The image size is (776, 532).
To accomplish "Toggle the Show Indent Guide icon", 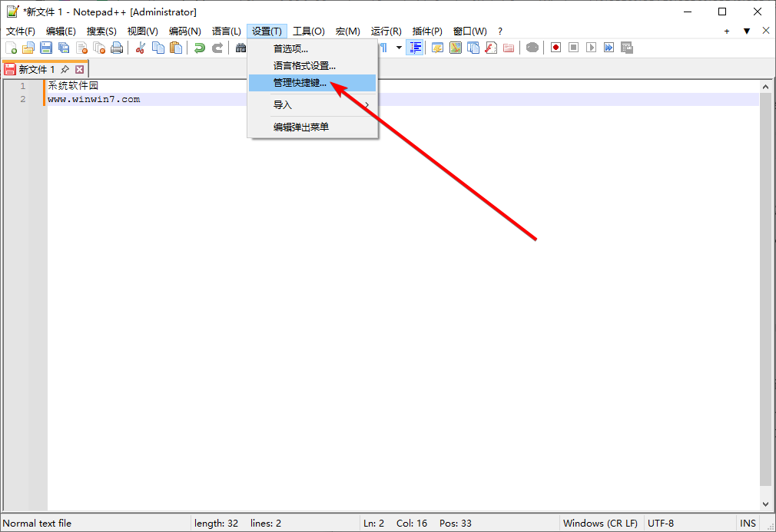I will (x=415, y=48).
